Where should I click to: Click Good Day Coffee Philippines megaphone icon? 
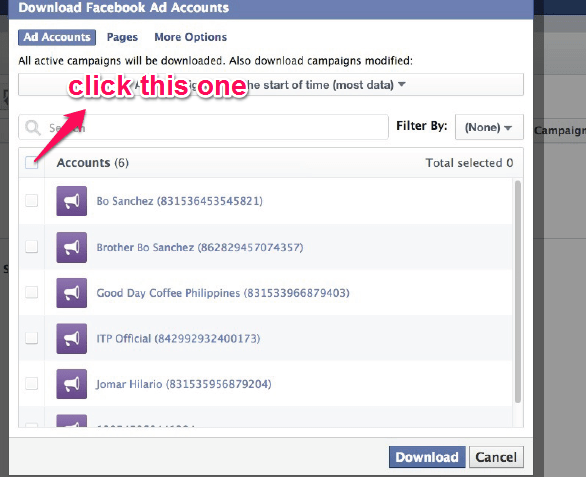(71, 293)
